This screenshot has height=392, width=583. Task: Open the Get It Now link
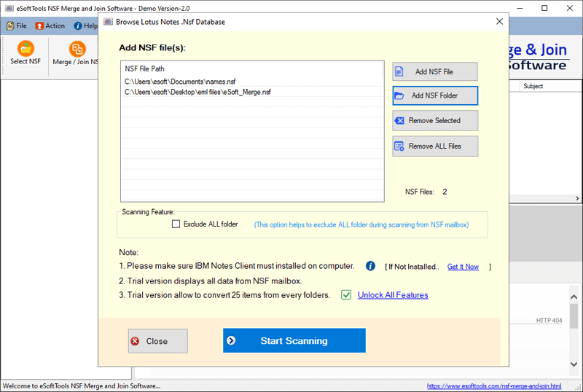coord(463,267)
